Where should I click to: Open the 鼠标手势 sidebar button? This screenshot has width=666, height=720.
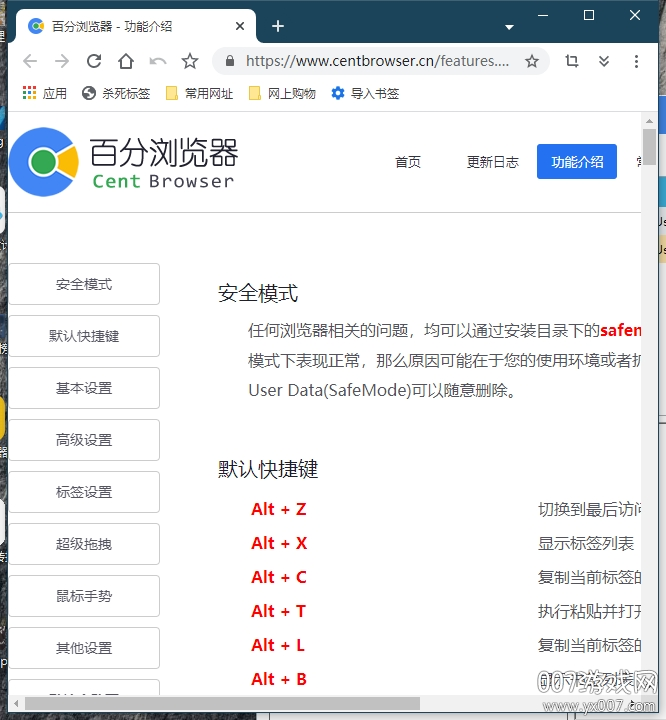click(x=84, y=596)
